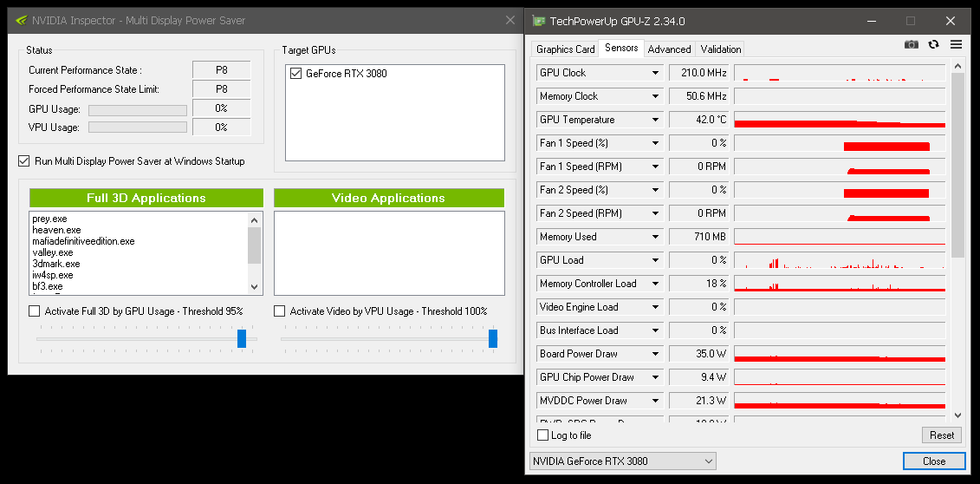Open the GPU-Z hamburger menu
Screen dimensions: 980x484
[956, 44]
